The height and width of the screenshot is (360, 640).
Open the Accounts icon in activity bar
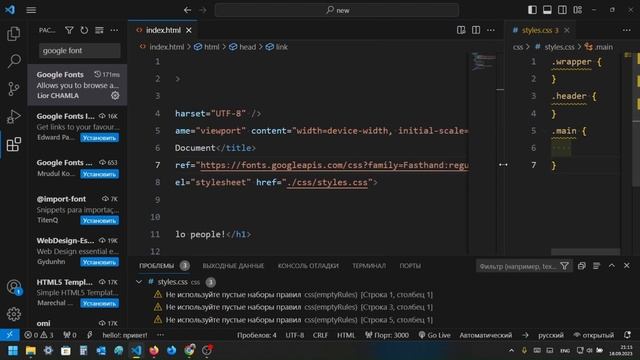[14, 287]
